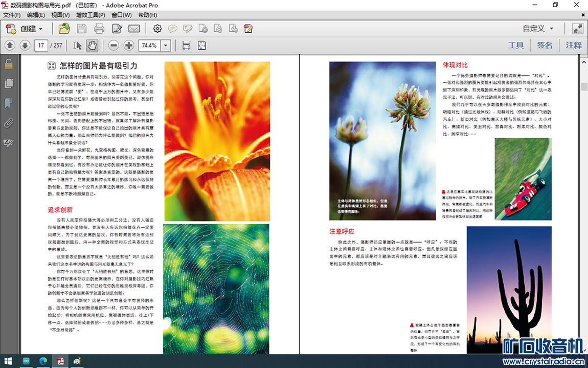588x368 pixels.
Task: Click the page number input field
Action: click(x=41, y=46)
